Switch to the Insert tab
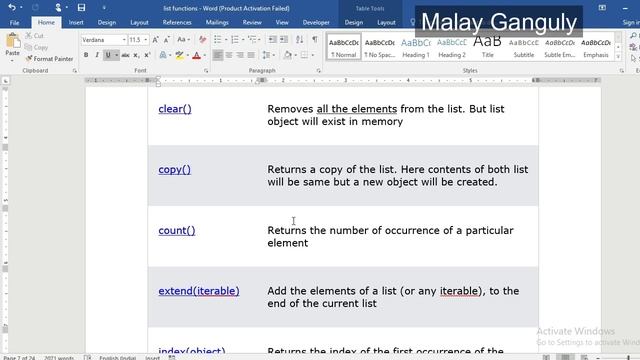The width and height of the screenshot is (640, 360). (x=76, y=22)
